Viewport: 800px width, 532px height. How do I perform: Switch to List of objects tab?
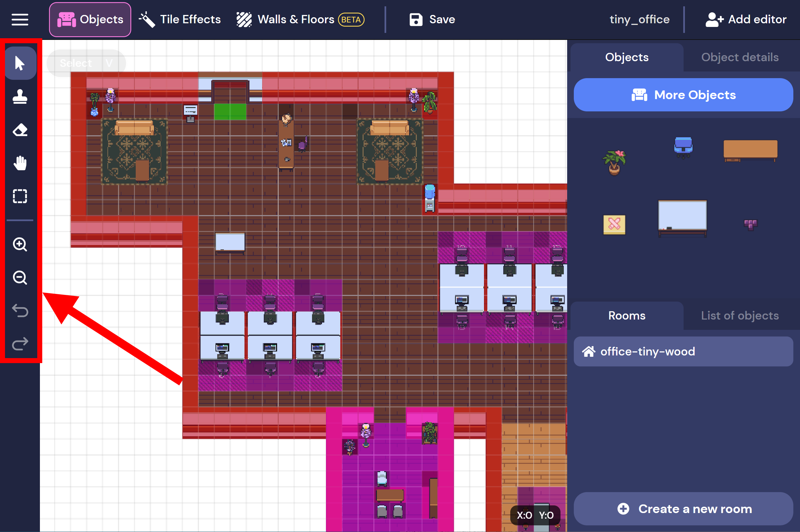pyautogui.click(x=739, y=316)
